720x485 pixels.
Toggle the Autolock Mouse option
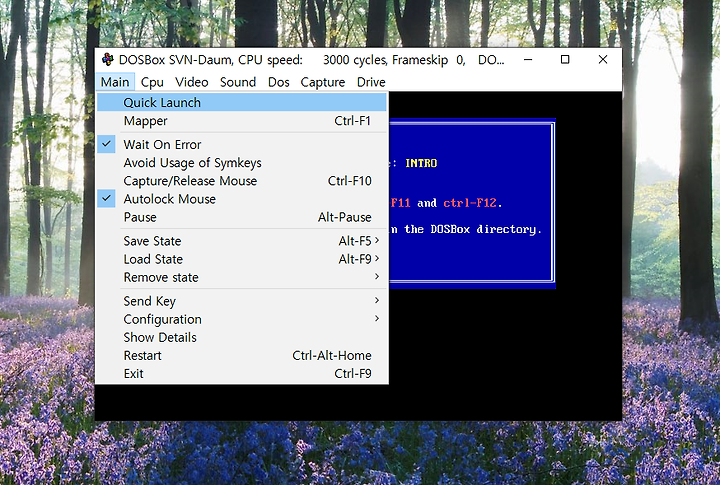click(x=242, y=199)
